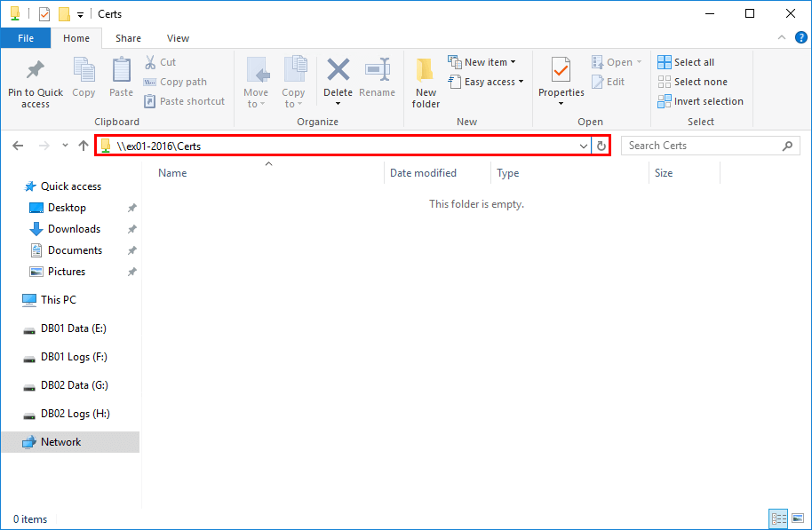Open the Customize Quick Access Toolbar dropdown
Viewport: 812px width, 530px height.
tap(80, 14)
